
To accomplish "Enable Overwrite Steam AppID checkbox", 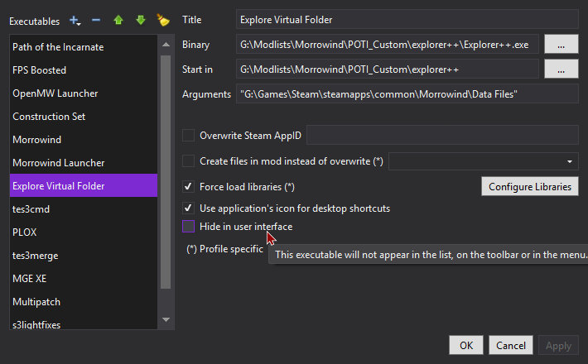I will point(188,135).
